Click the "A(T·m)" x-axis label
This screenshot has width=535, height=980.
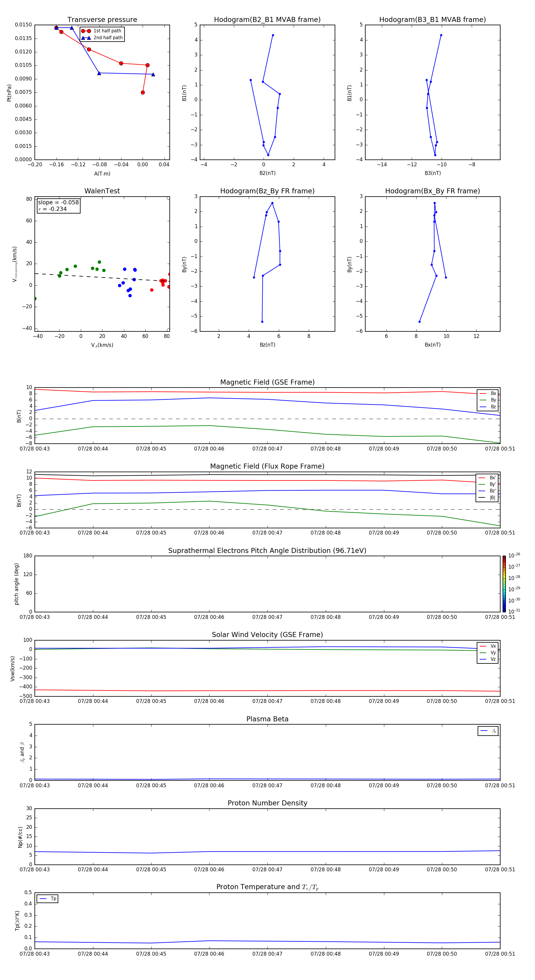pos(102,173)
